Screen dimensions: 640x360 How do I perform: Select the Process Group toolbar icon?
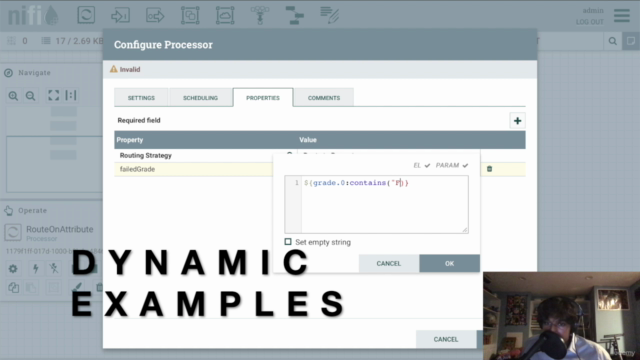click(x=190, y=15)
